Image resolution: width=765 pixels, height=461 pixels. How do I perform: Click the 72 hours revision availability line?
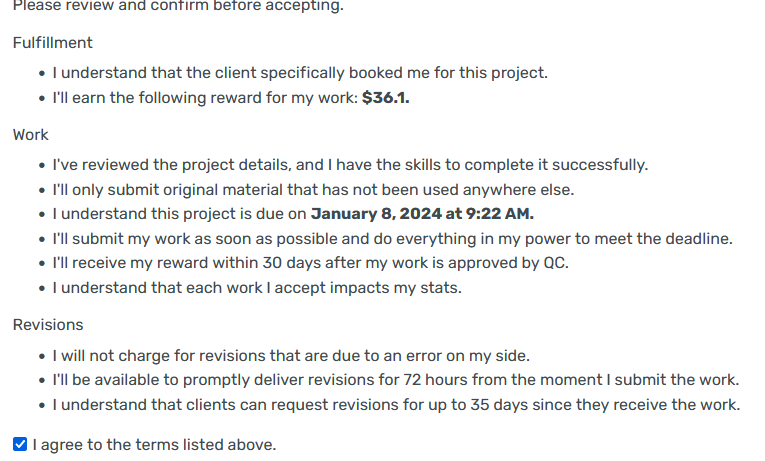(x=395, y=380)
